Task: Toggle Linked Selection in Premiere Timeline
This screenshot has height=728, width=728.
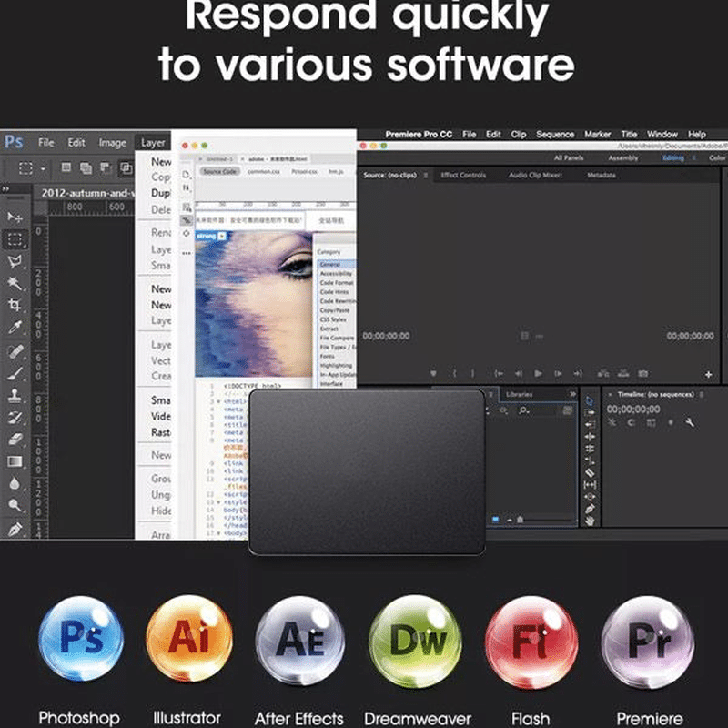Action: pos(652,422)
